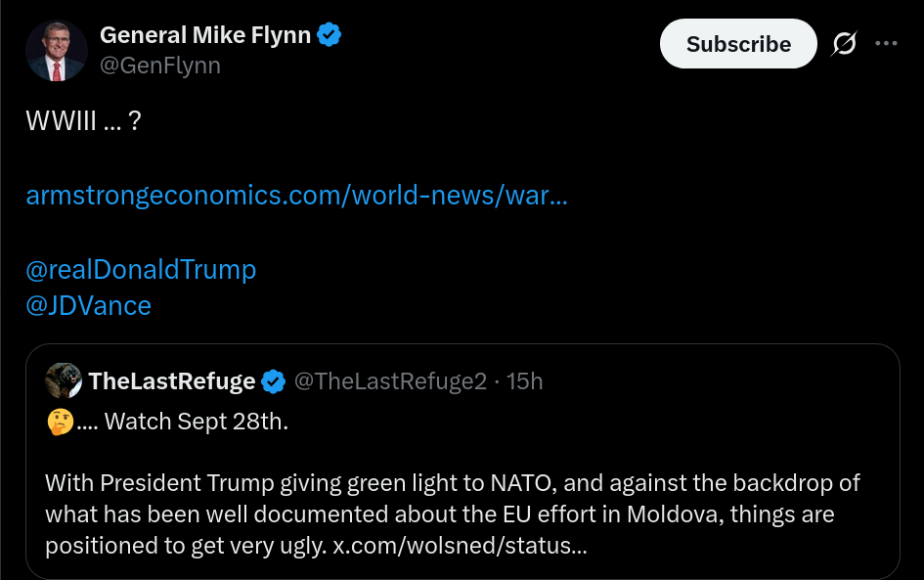Open the armstrongeconomics.com article link

(296, 195)
